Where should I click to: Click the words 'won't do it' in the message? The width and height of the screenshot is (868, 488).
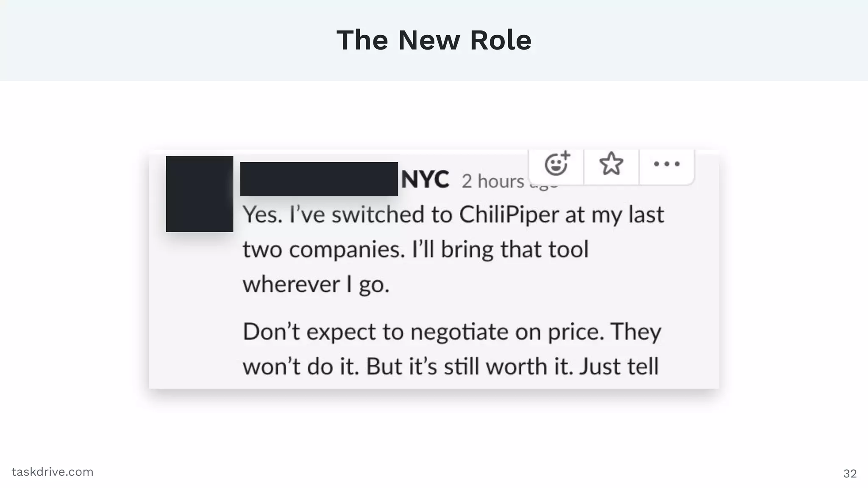pyautogui.click(x=300, y=366)
